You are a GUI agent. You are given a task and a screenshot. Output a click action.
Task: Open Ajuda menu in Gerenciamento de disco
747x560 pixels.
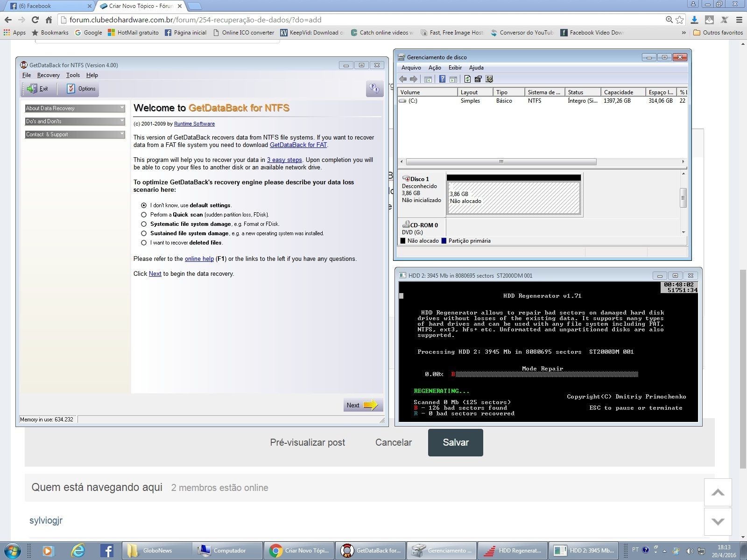coord(476,68)
